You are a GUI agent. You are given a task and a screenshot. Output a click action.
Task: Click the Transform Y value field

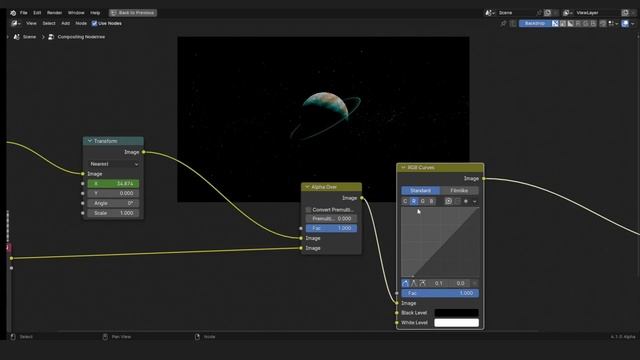113,193
